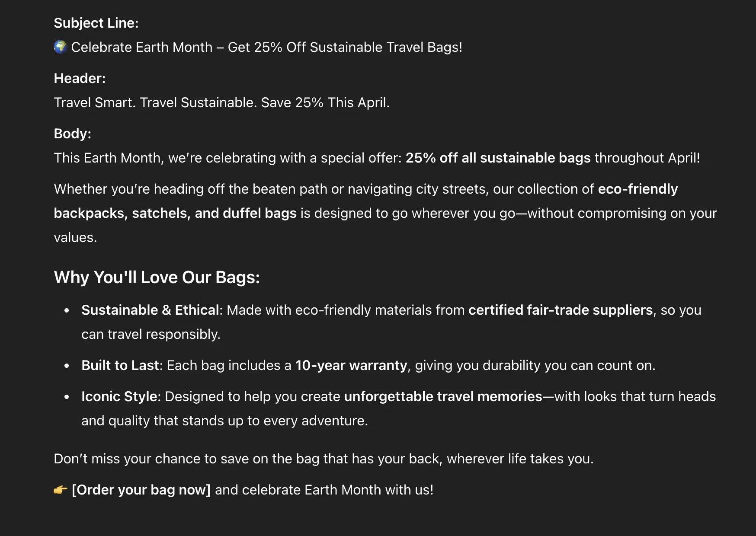The width and height of the screenshot is (756, 536).
Task: Click the "Don't miss your chance" sentence
Action: pos(323,459)
